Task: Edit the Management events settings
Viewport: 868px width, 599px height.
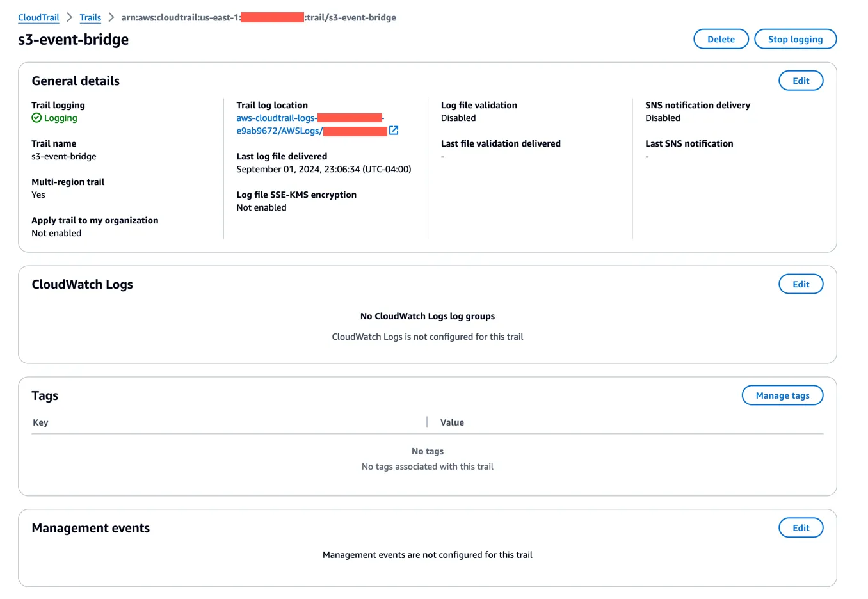Action: [x=801, y=527]
